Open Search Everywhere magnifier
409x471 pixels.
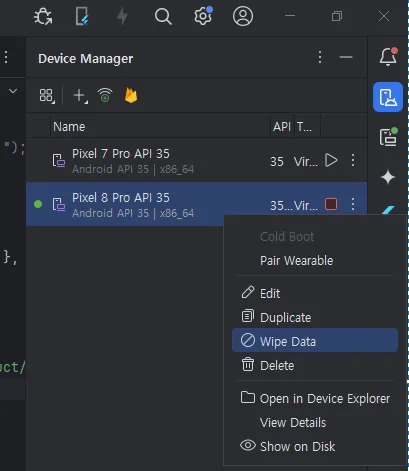(163, 16)
